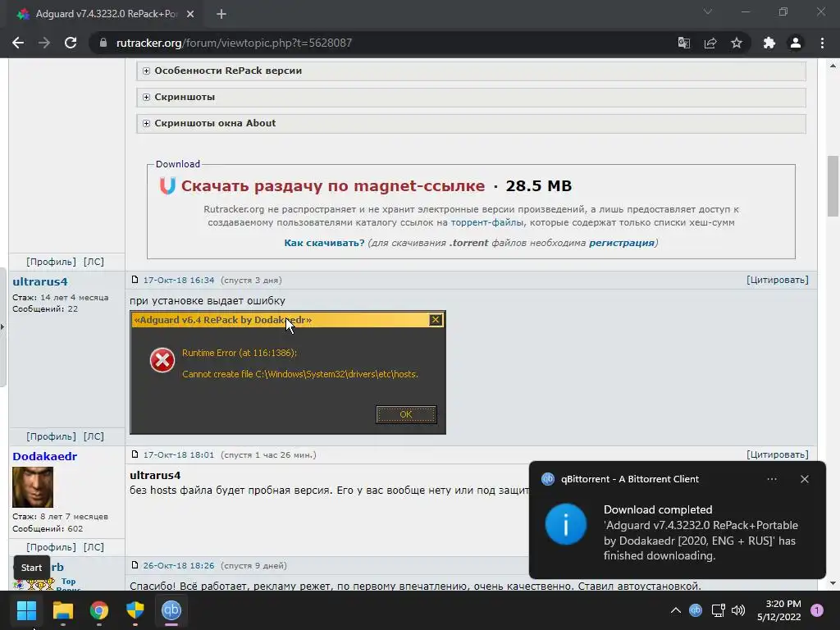Click the magnet link icon
The height and width of the screenshot is (630, 840).
(x=167, y=186)
